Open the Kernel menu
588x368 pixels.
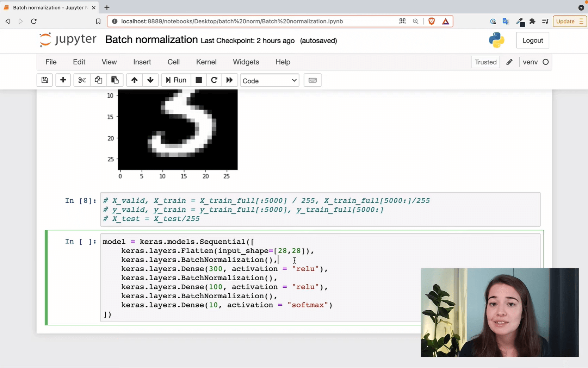tap(206, 62)
